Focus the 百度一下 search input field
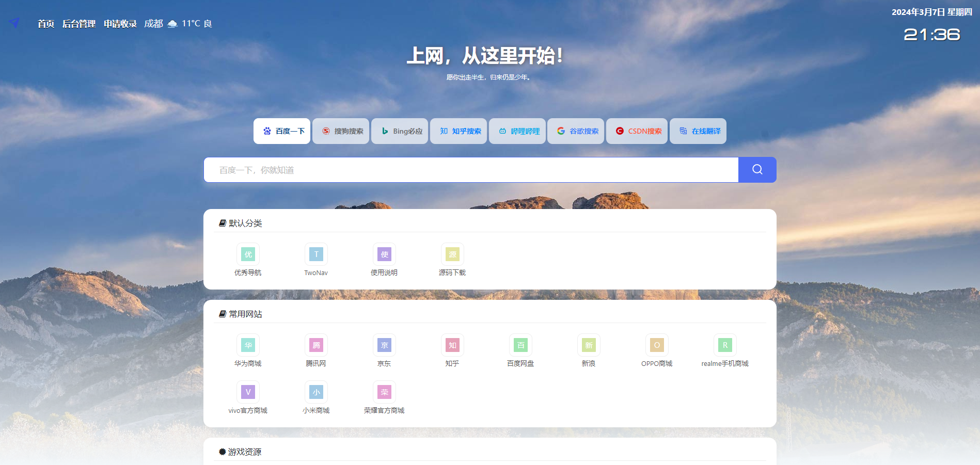The height and width of the screenshot is (465, 980). (471, 170)
